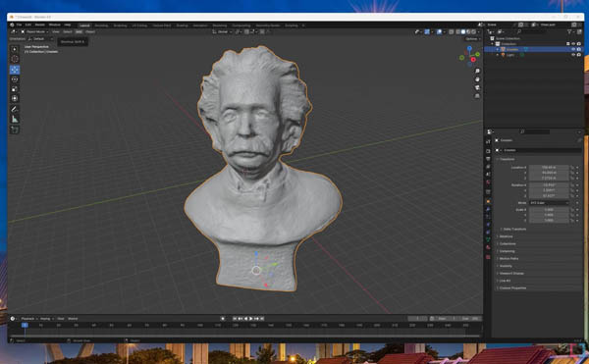Image resolution: width=589 pixels, height=364 pixels.
Task: Open the Window menu
Action: tap(54, 26)
